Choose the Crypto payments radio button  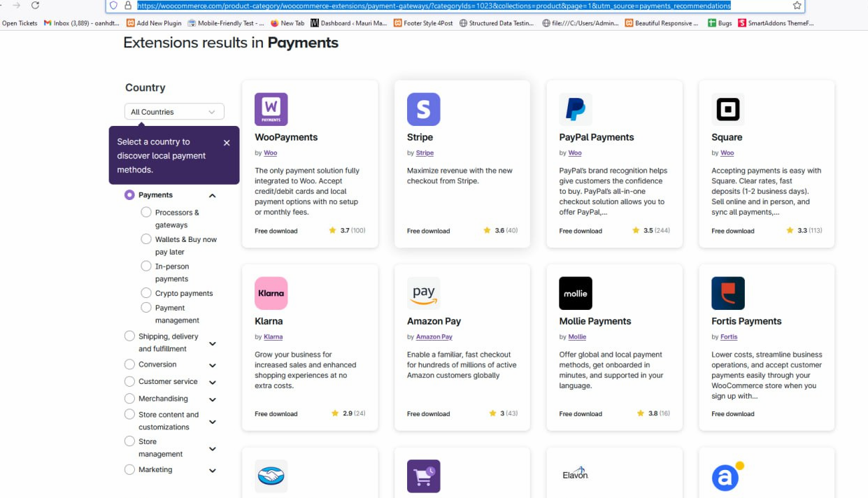(x=146, y=293)
